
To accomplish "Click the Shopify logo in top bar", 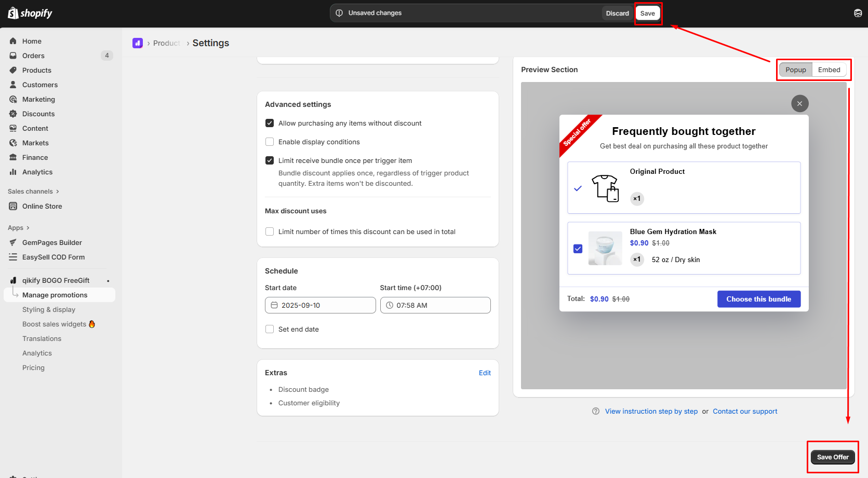I will click(x=30, y=13).
